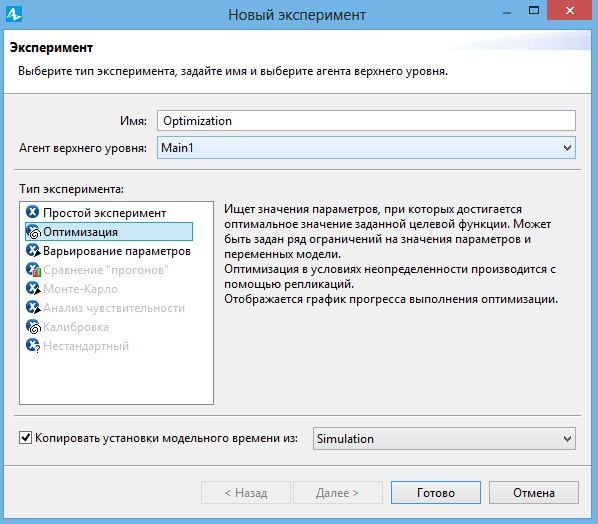The height and width of the screenshot is (524, 598).
Task: Click the Calibration experiment icon
Action: point(33,326)
